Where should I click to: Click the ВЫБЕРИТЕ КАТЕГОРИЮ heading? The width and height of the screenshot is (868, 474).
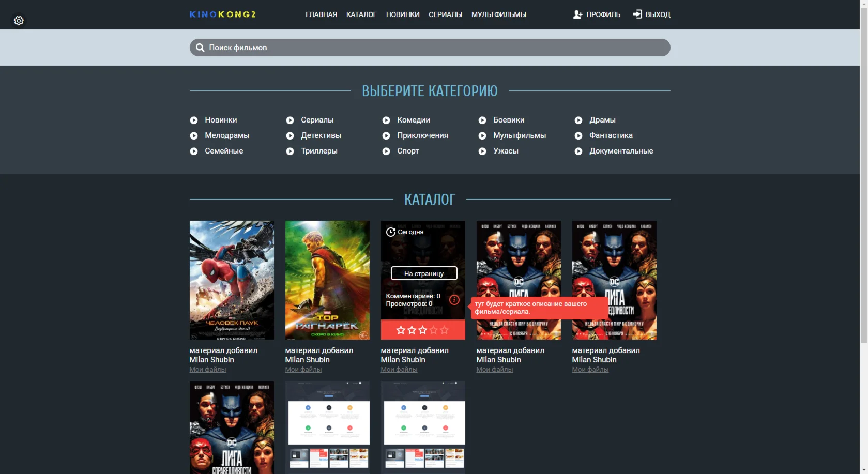[x=430, y=91]
